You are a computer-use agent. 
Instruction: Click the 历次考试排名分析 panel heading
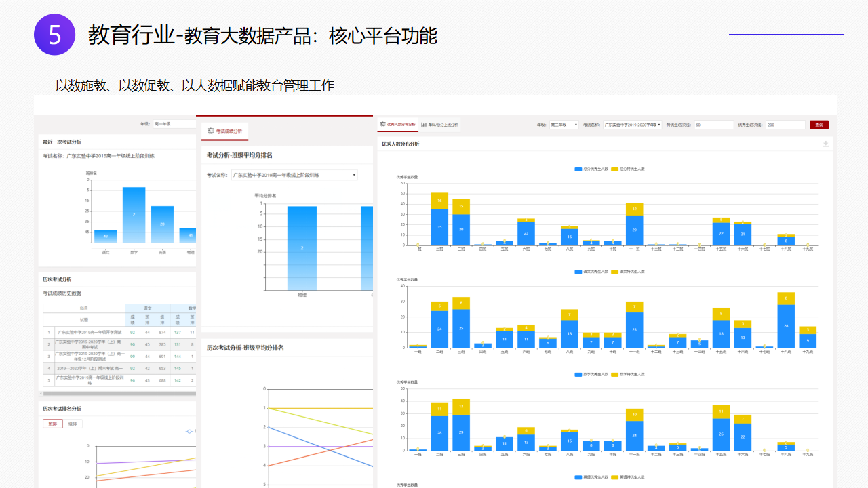[62, 409]
